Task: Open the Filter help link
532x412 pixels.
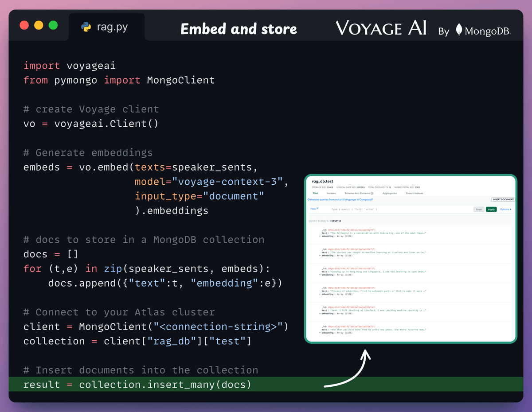Action: point(314,209)
